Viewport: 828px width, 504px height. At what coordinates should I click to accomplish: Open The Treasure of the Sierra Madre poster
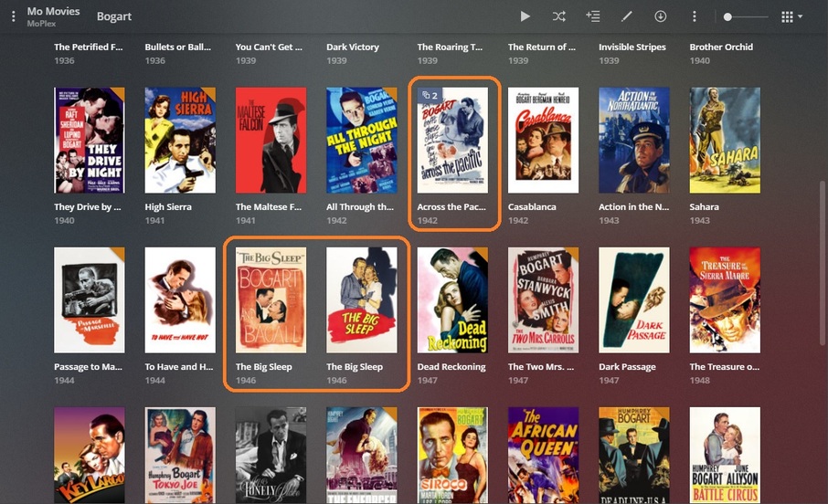click(x=725, y=300)
